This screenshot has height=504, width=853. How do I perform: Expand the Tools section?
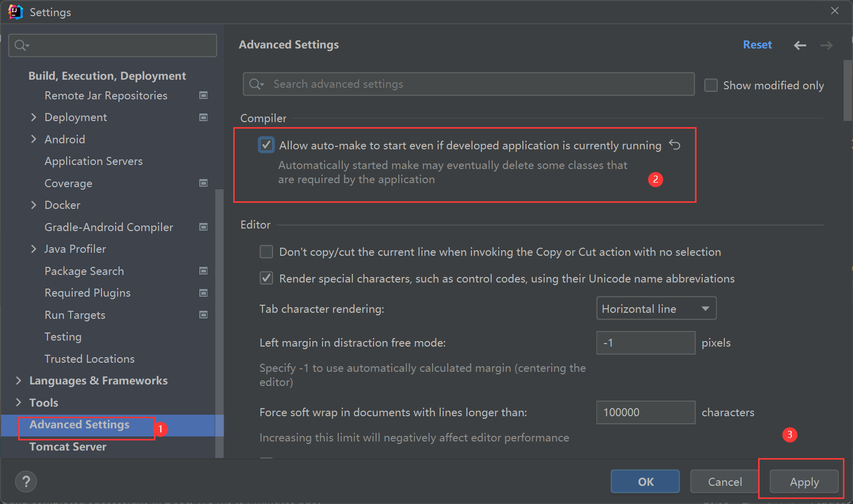(19, 403)
